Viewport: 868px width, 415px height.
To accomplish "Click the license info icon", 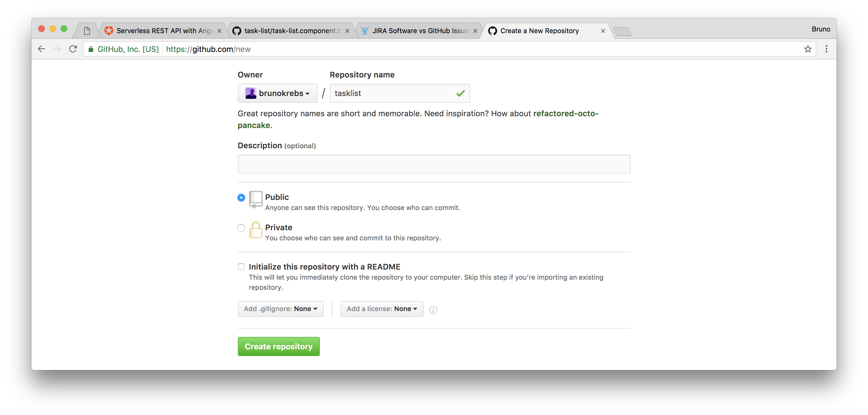I will (x=433, y=309).
